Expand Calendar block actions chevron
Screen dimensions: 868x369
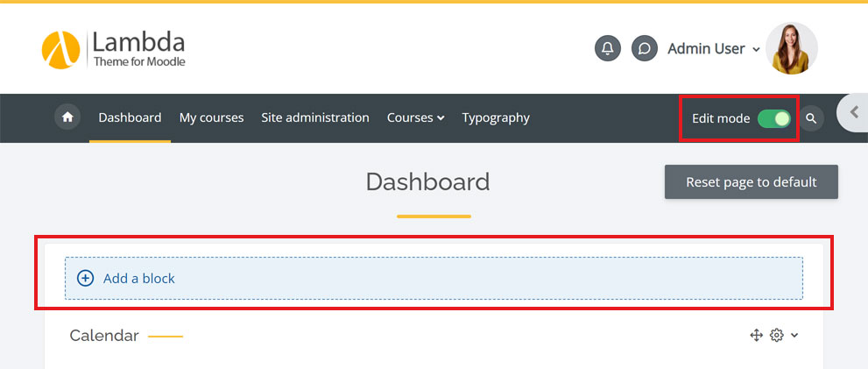(794, 336)
